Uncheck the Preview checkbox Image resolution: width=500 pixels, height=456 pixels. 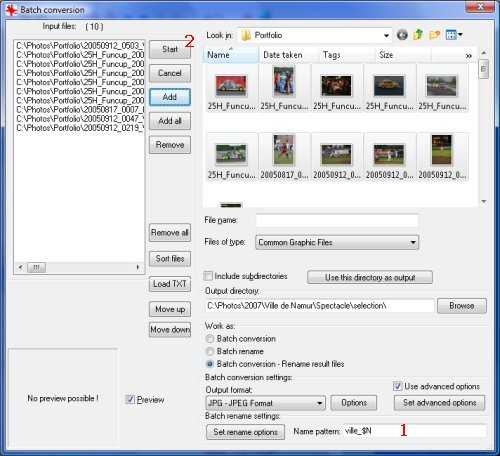pos(130,399)
